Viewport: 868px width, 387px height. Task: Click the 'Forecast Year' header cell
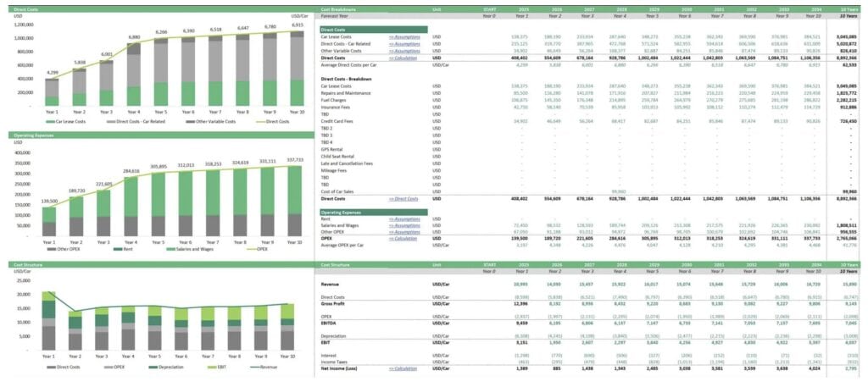tap(333, 16)
